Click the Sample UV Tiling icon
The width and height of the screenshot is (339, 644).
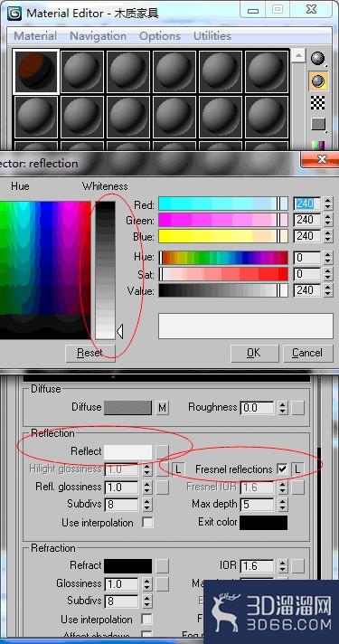317,124
